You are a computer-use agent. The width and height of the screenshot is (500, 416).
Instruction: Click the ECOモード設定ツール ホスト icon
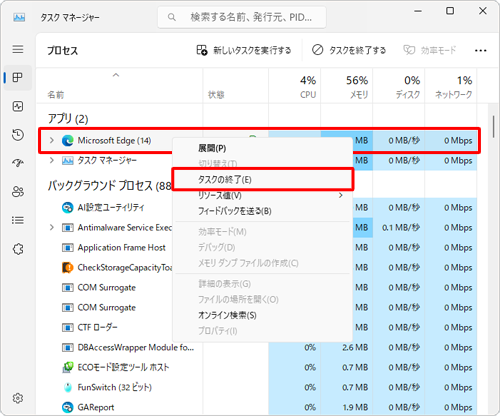(x=68, y=367)
